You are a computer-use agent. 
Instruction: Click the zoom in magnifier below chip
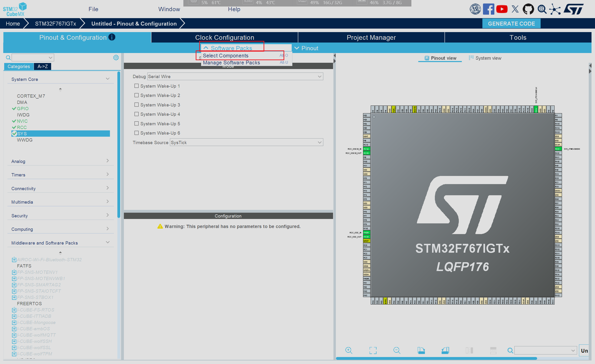[348, 350]
